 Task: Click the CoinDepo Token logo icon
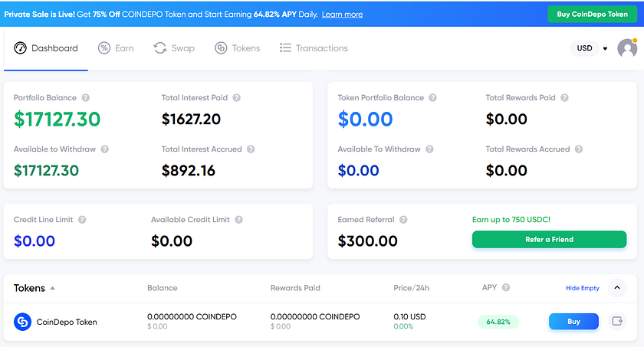[x=22, y=322]
